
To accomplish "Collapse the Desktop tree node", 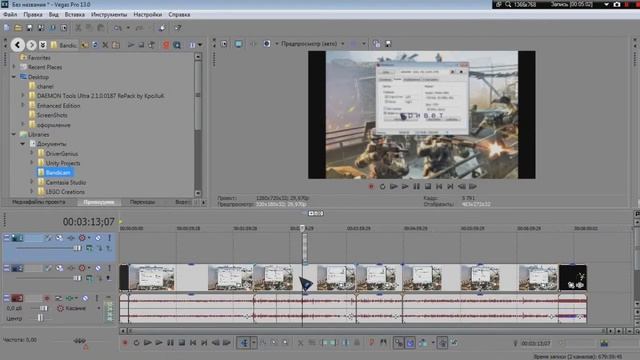I will [14, 77].
